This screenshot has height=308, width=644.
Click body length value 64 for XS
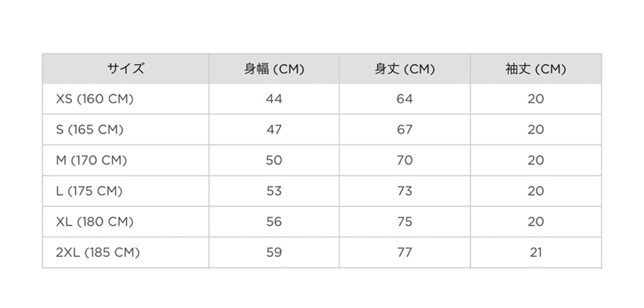tap(405, 99)
